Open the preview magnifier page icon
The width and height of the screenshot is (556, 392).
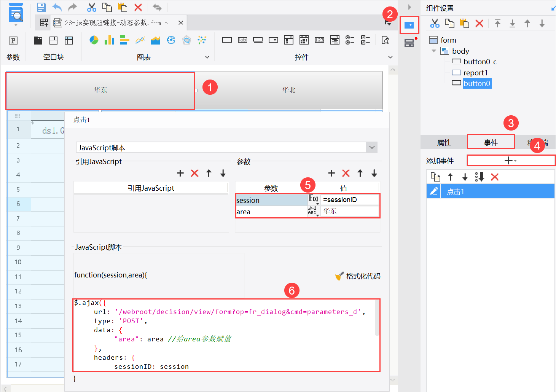(x=16, y=13)
